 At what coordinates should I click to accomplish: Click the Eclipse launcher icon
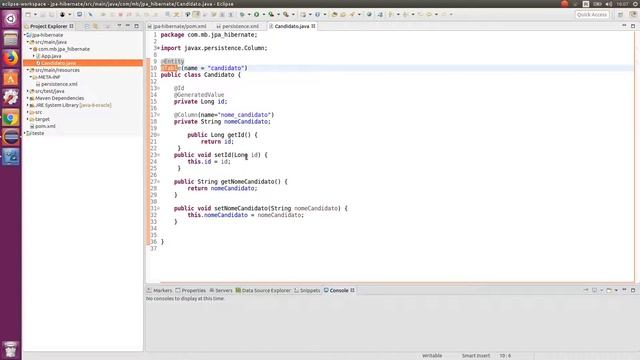(x=11, y=137)
